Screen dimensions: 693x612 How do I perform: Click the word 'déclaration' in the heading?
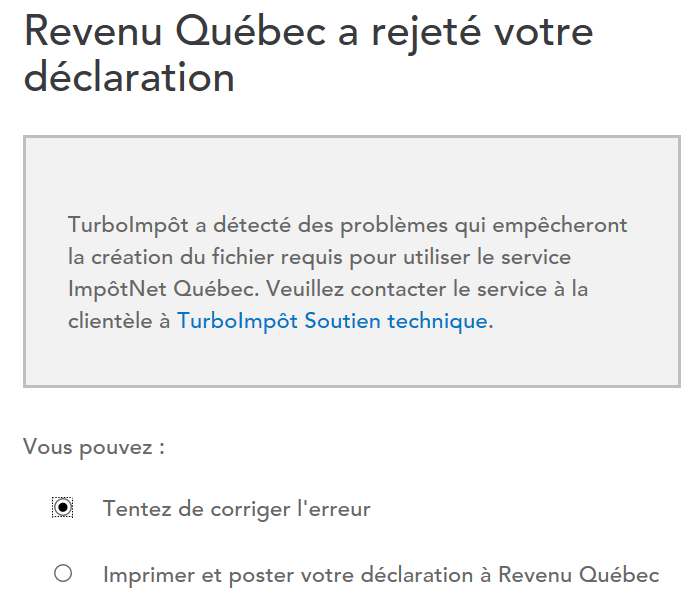click(129, 78)
